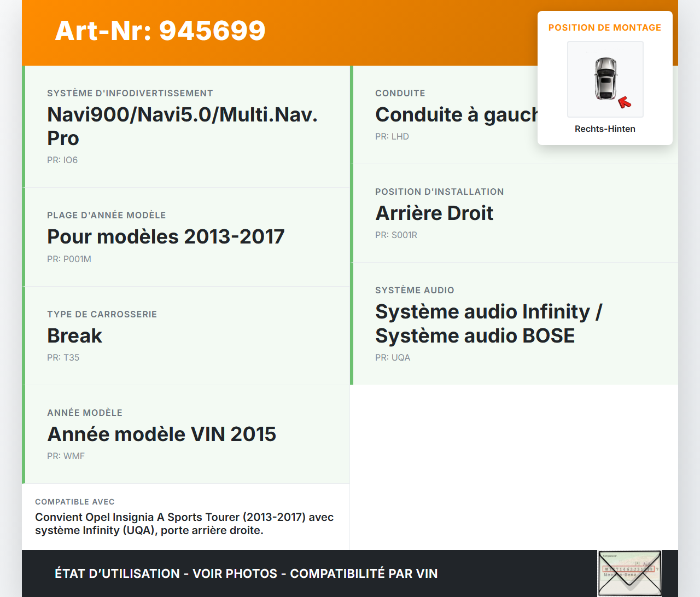
Task: Select the "Arrière Droit" value
Action: [434, 213]
